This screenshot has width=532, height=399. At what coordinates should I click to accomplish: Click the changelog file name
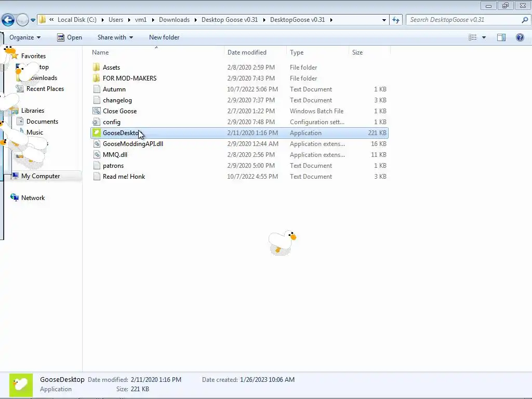117,100
